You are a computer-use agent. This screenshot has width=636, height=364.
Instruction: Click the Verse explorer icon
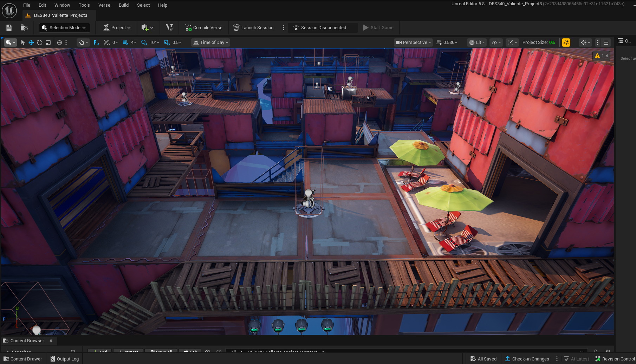[x=169, y=28]
